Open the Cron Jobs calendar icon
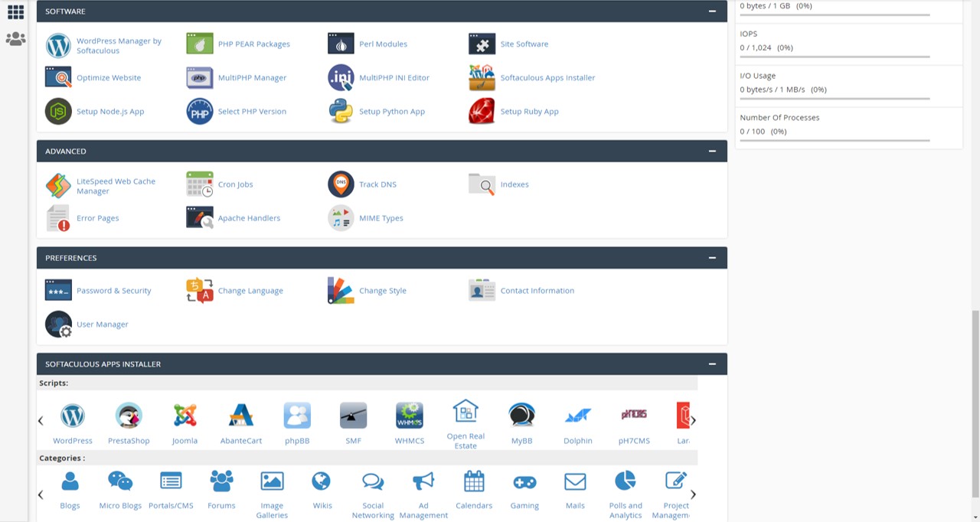Screen dimensions: 980x522 (x=200, y=184)
